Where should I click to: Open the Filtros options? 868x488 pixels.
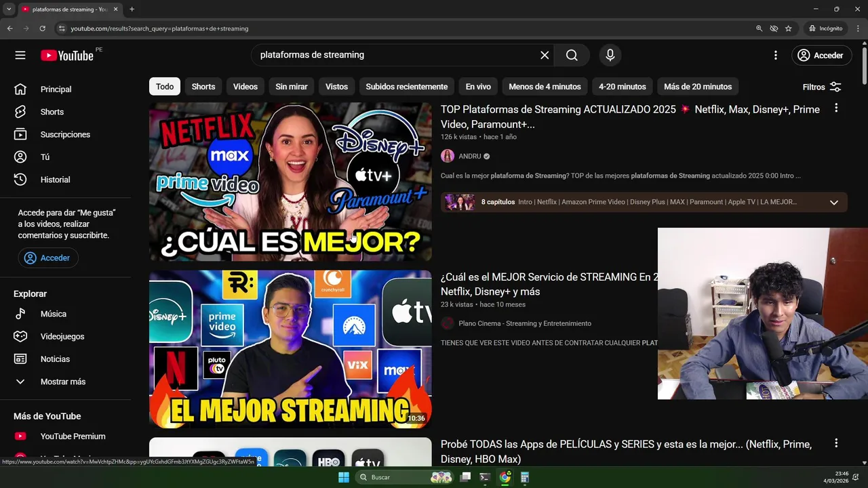822,87
